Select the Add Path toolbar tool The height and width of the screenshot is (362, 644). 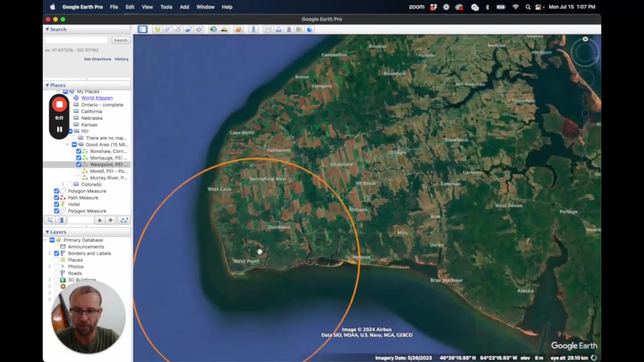(x=178, y=29)
